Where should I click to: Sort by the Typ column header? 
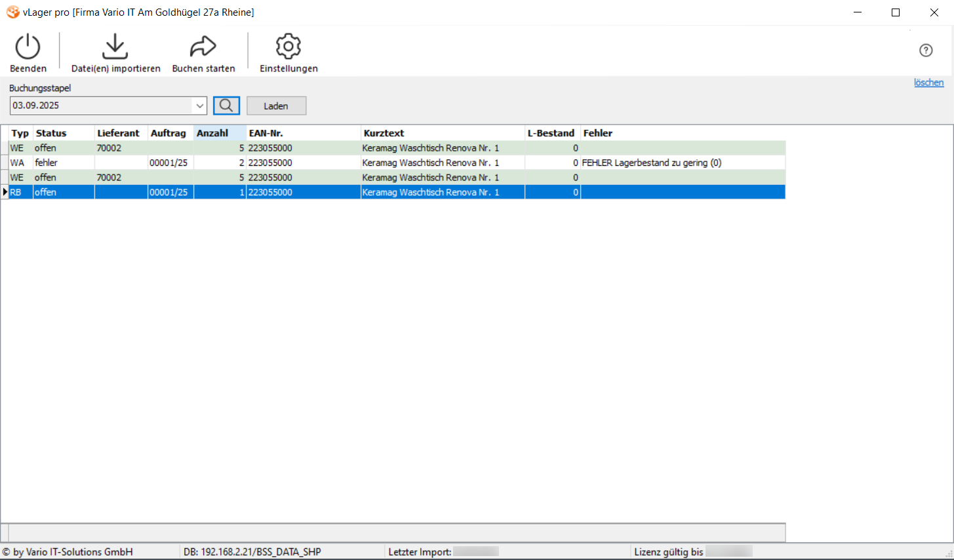20,133
